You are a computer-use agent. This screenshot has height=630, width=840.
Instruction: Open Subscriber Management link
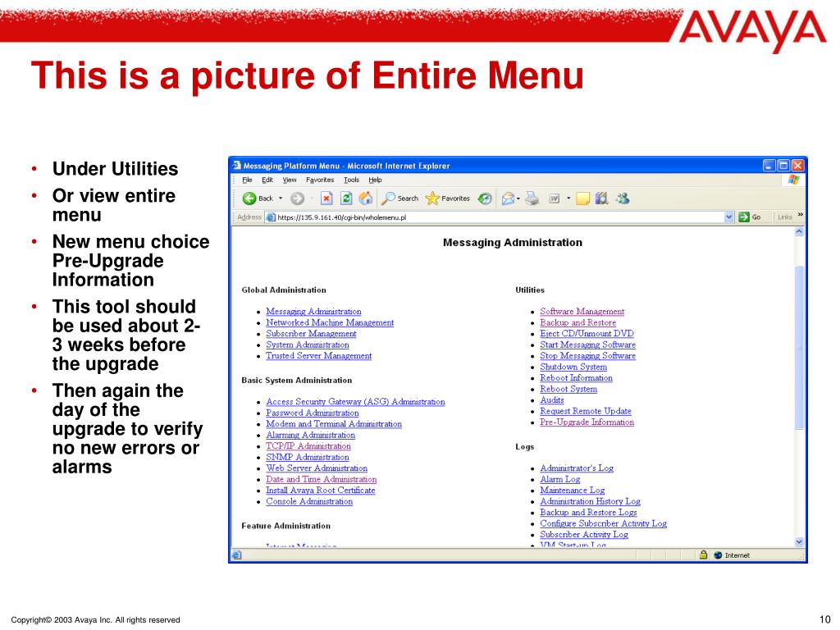coord(311,333)
